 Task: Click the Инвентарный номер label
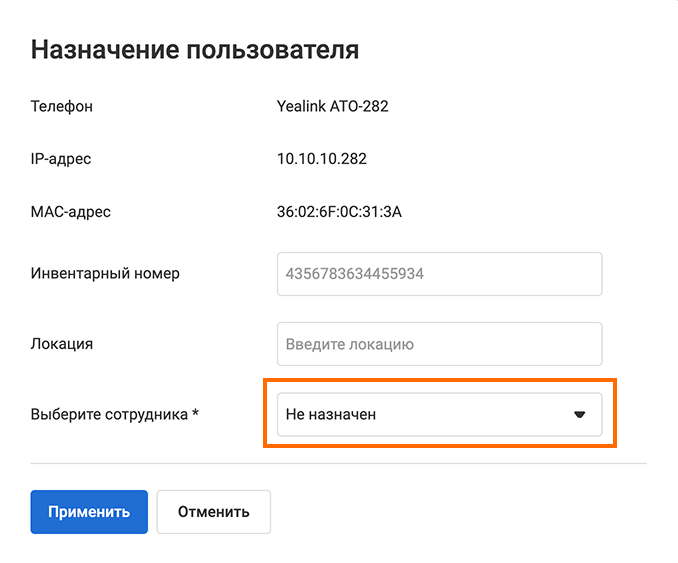click(105, 273)
